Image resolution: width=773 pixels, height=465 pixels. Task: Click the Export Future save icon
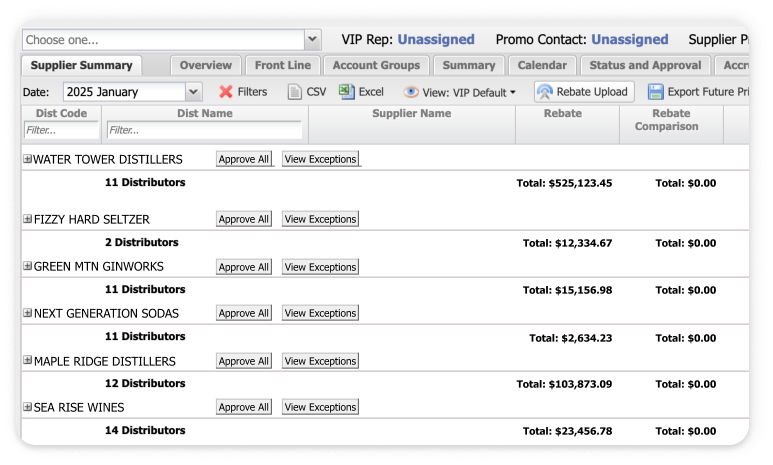pyautogui.click(x=655, y=92)
